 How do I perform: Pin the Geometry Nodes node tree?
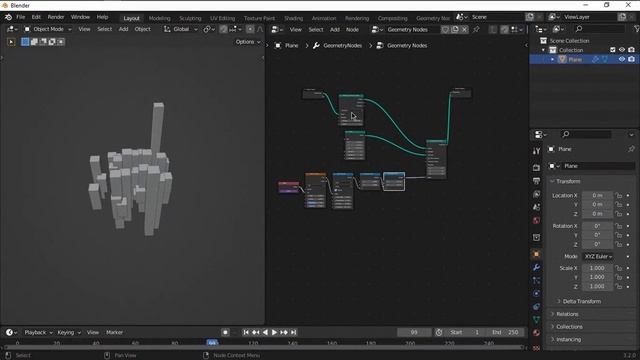(x=476, y=29)
